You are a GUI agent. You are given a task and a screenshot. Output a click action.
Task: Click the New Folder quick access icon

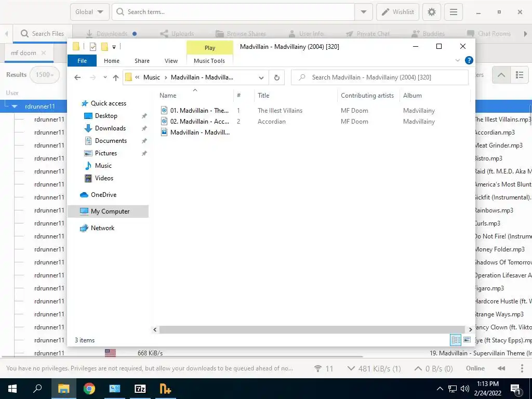coord(104,47)
